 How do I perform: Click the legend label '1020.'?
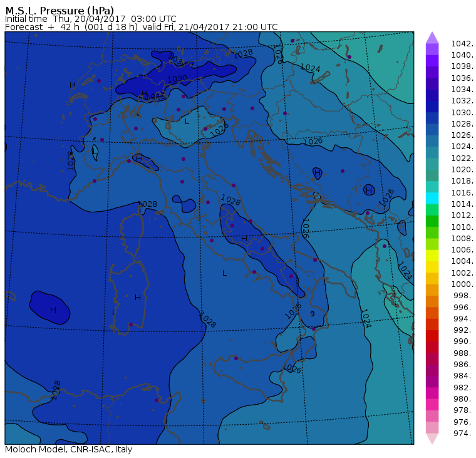(x=462, y=169)
